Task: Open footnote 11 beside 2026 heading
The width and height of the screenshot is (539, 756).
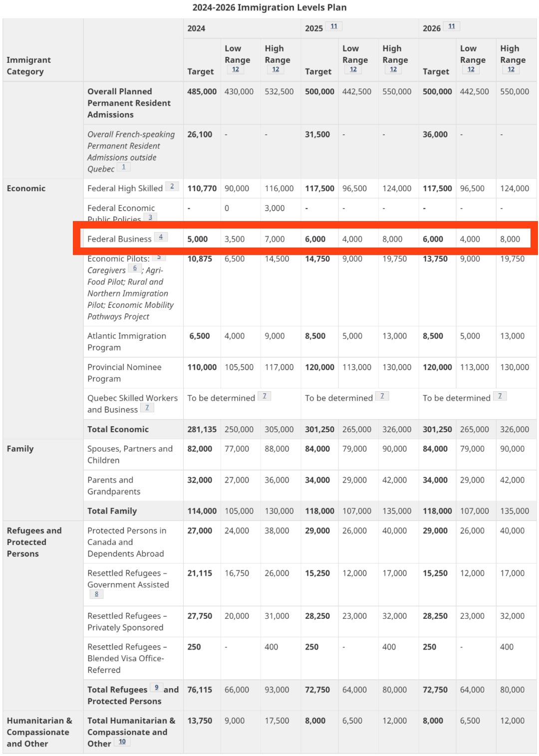Action: 451,26
